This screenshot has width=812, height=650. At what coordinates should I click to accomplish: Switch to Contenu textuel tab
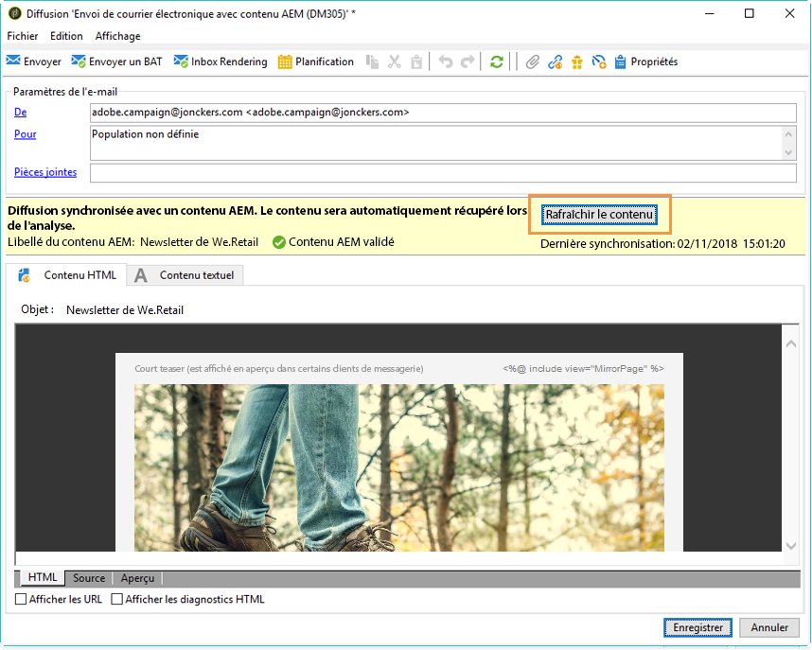coord(185,275)
